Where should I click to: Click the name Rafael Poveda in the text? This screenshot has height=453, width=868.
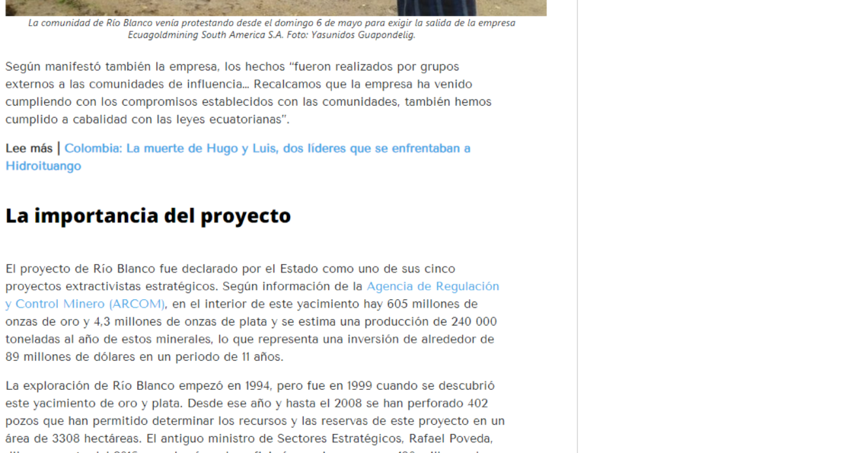click(x=450, y=439)
